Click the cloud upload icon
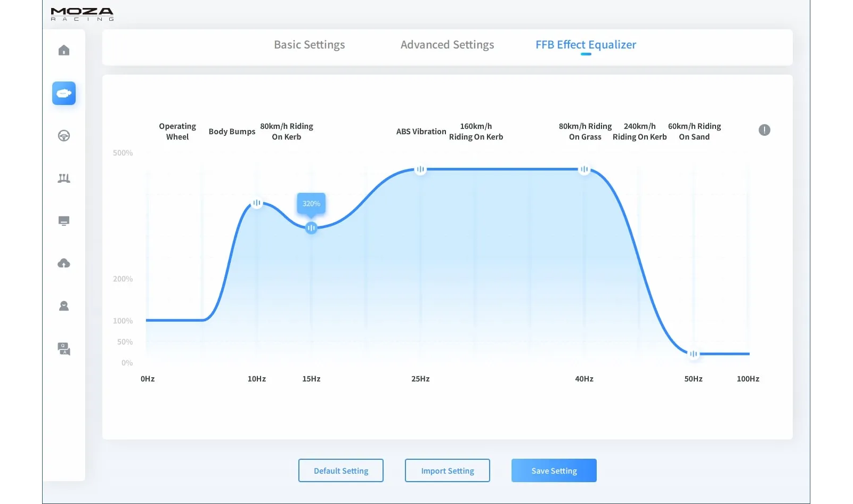853x504 pixels. click(64, 263)
